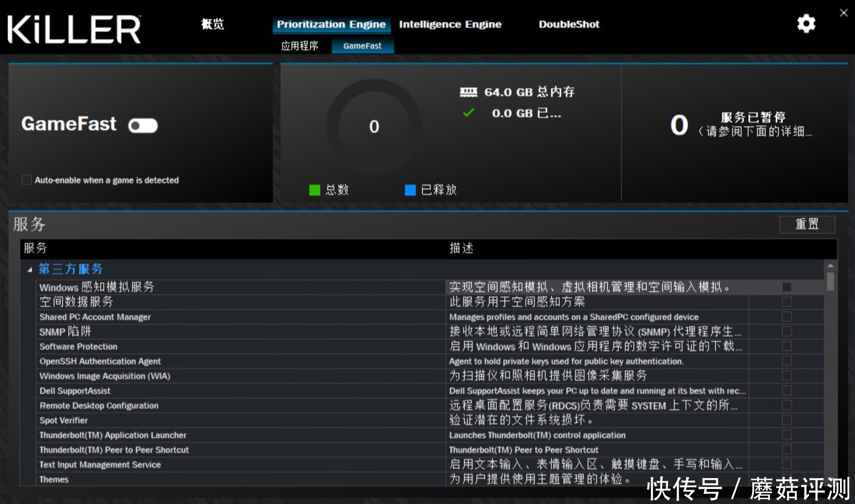The height and width of the screenshot is (504, 855).
Task: Select the 应用程序 sub-tab
Action: coord(300,46)
